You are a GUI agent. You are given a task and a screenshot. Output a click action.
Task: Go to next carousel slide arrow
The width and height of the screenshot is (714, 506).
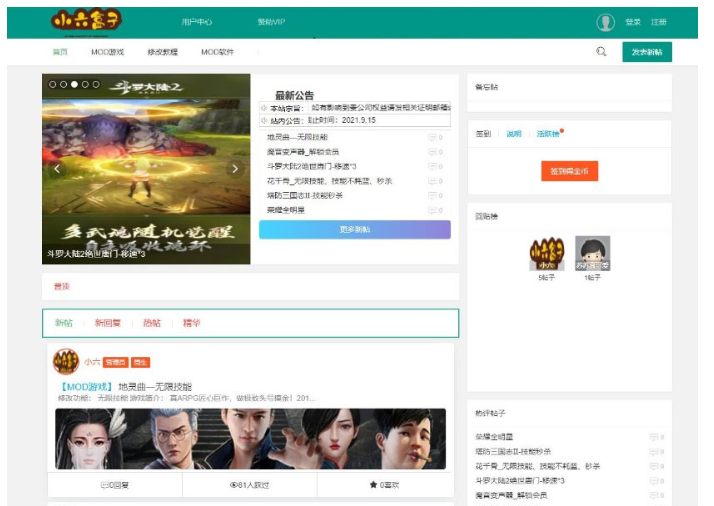click(x=235, y=169)
